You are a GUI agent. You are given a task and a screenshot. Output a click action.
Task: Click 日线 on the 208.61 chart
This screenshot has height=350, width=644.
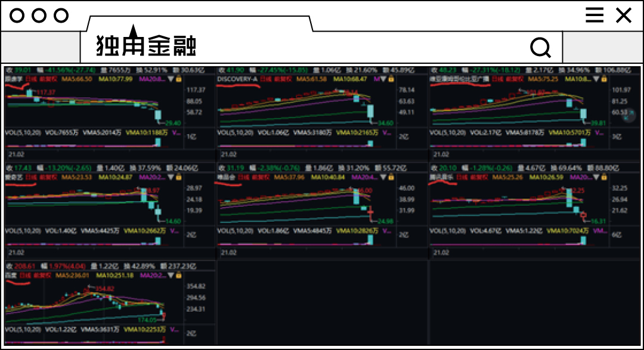click(25, 275)
